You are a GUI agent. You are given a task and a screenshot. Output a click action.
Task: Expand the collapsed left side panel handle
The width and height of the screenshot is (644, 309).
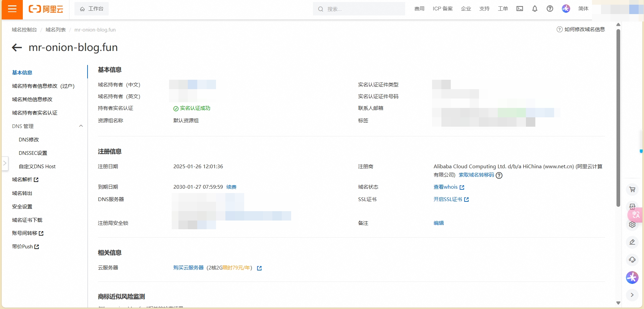[x=5, y=163]
